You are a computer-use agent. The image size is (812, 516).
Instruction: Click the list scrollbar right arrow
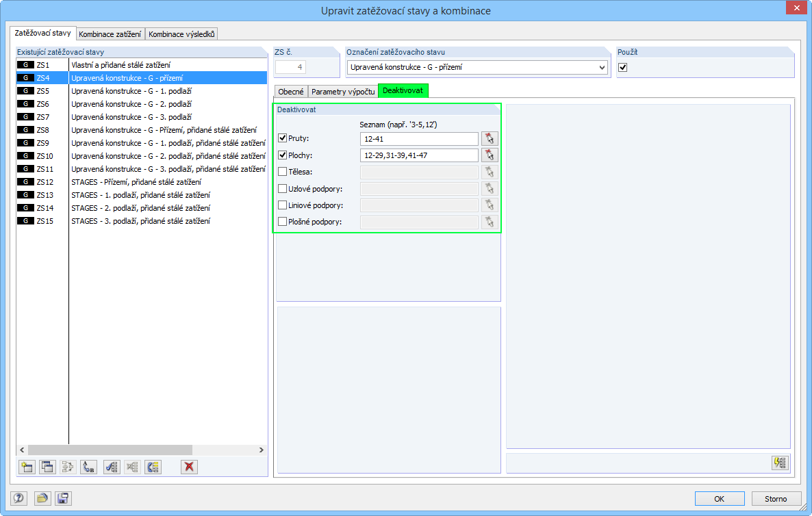tap(262, 450)
